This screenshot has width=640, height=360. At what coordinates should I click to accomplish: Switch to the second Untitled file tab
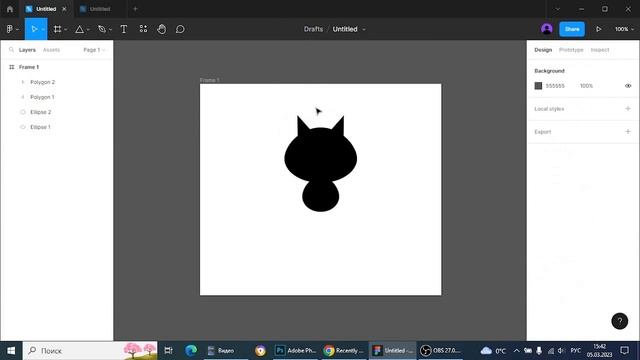(100, 9)
